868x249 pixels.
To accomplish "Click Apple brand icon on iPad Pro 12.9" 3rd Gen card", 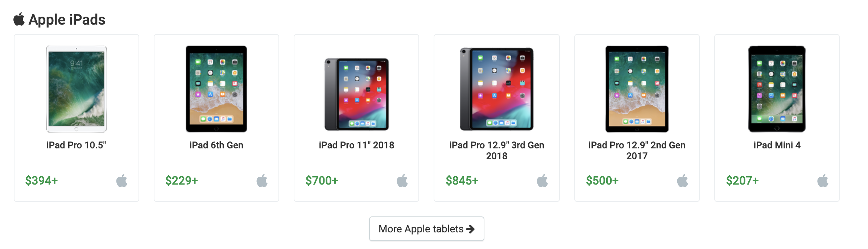I will pos(542,180).
